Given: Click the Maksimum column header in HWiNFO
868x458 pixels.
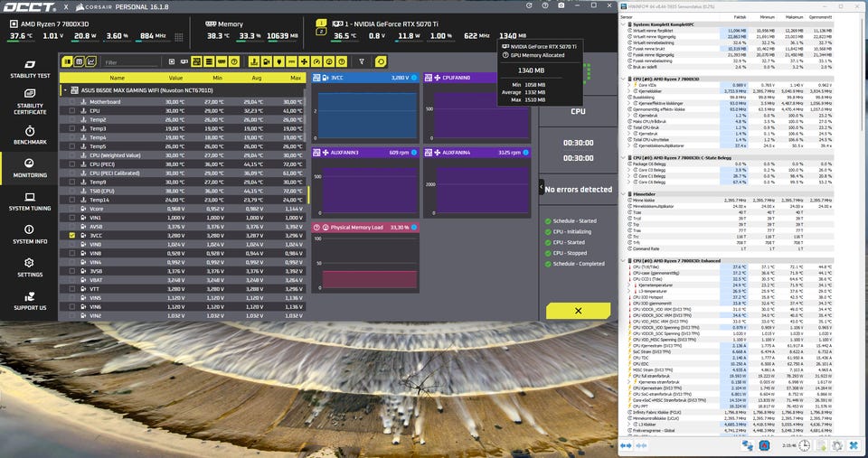Looking at the screenshot, I should [796, 17].
